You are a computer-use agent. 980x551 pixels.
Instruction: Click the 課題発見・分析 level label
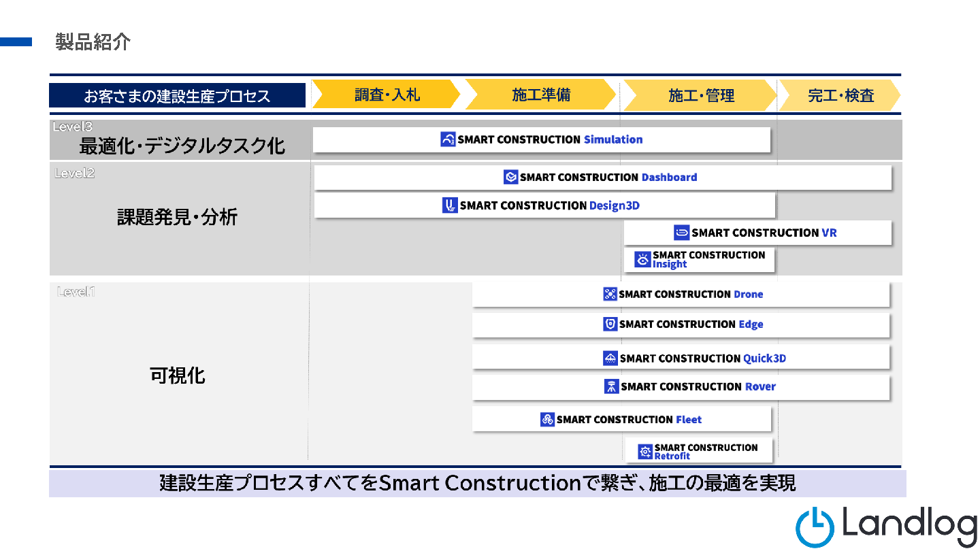pyautogui.click(x=177, y=218)
